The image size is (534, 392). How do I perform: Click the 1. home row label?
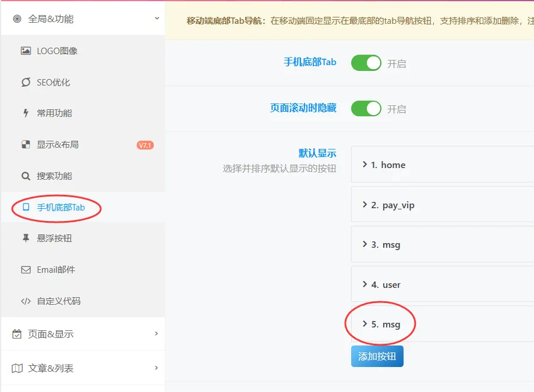tap(388, 165)
